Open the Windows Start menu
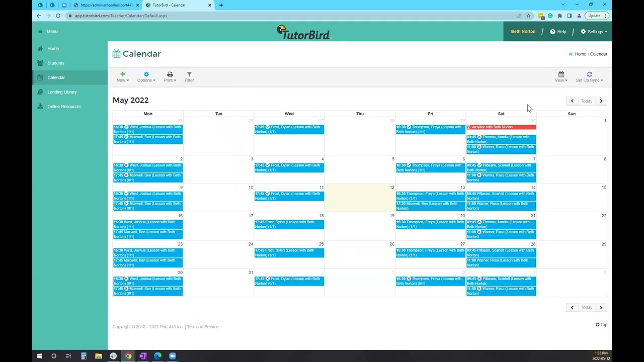This screenshot has height=362, width=644. click(39, 356)
